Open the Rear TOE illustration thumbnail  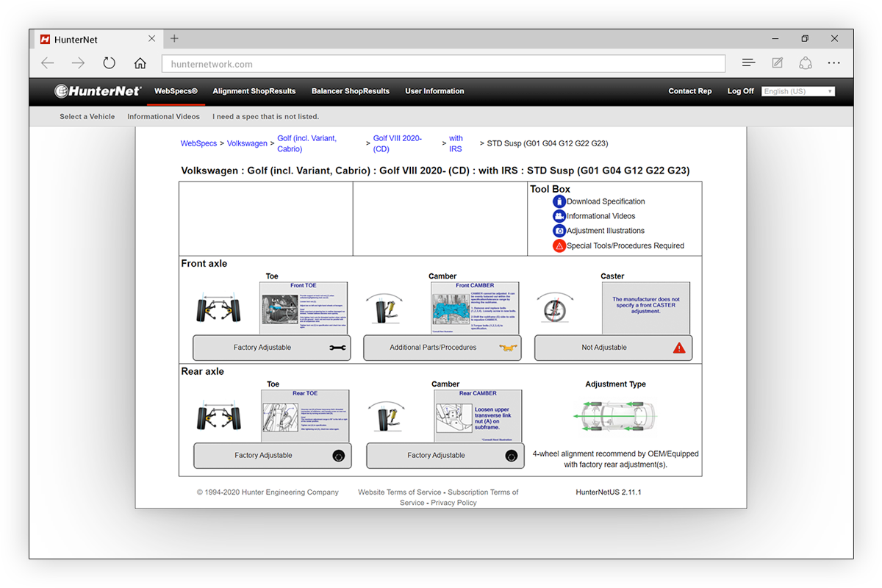pos(305,416)
